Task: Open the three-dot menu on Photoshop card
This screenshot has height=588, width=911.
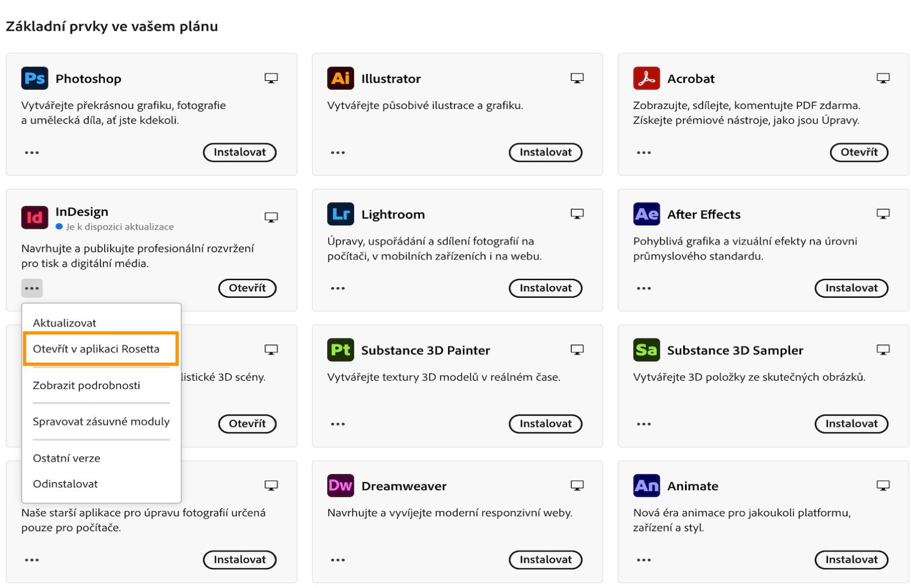Action: pyautogui.click(x=32, y=153)
